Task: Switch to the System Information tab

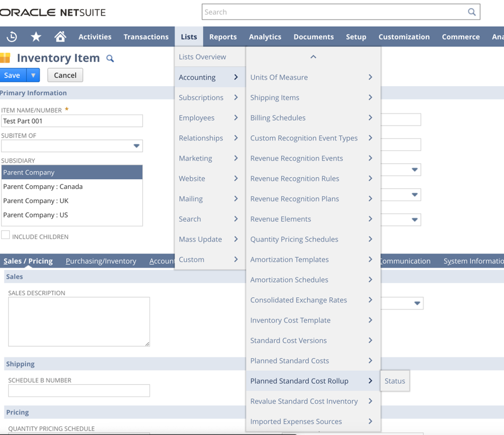Action: 473,261
